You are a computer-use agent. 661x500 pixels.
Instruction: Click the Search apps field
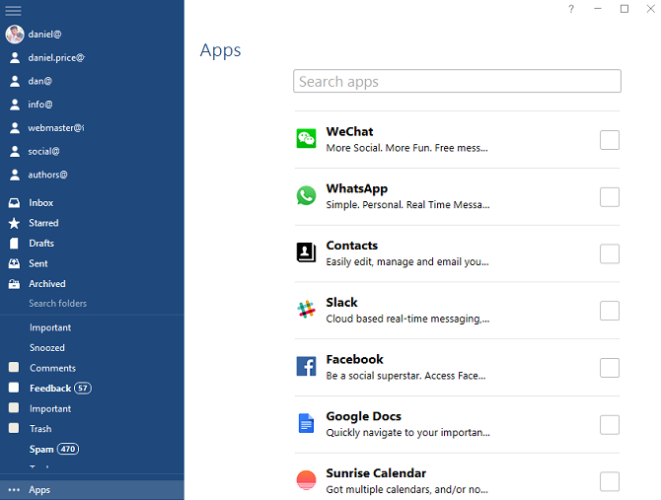(457, 81)
